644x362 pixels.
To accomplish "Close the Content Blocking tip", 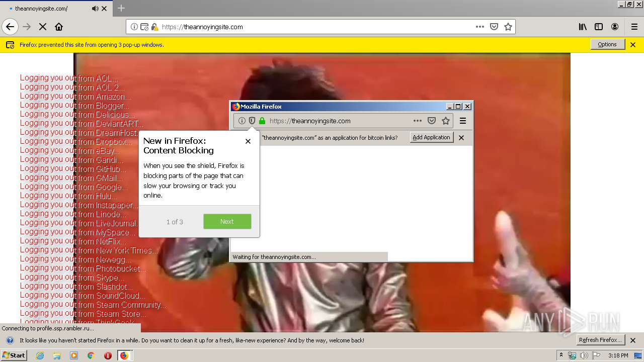I will click(x=248, y=141).
